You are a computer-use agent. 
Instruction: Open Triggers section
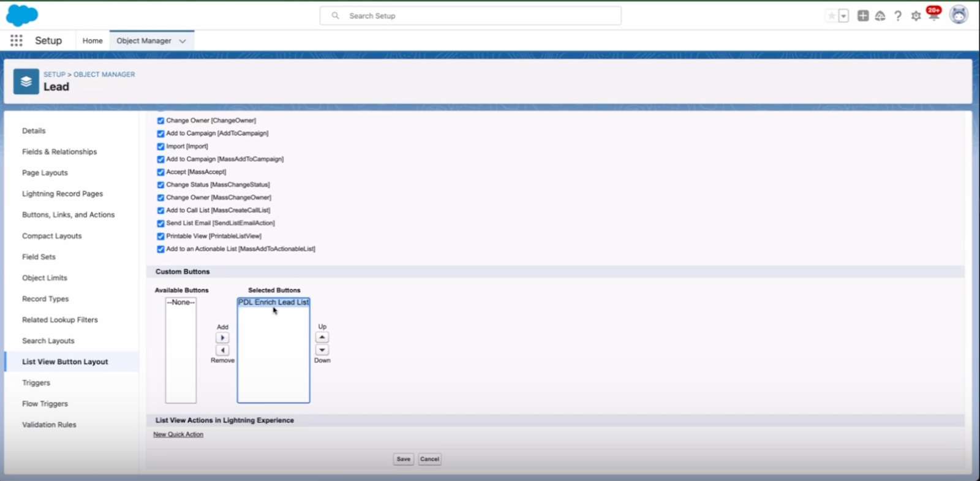(36, 383)
